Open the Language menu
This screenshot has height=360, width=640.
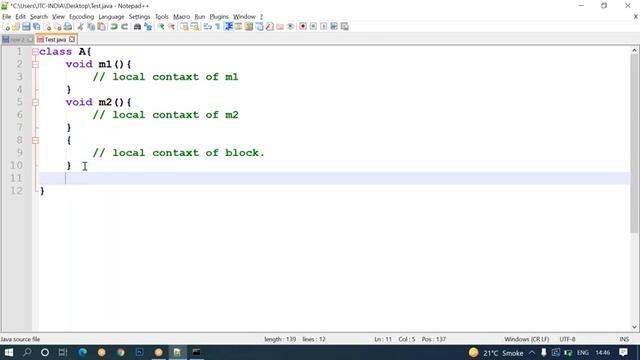[x=111, y=17]
